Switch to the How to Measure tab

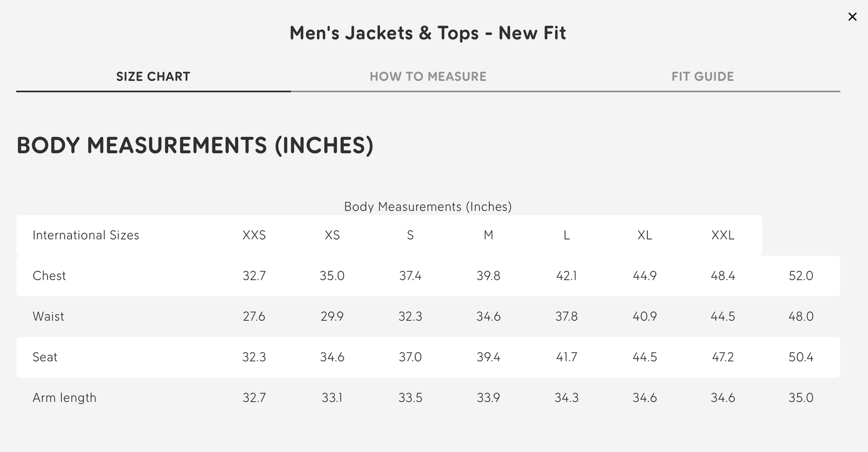428,76
